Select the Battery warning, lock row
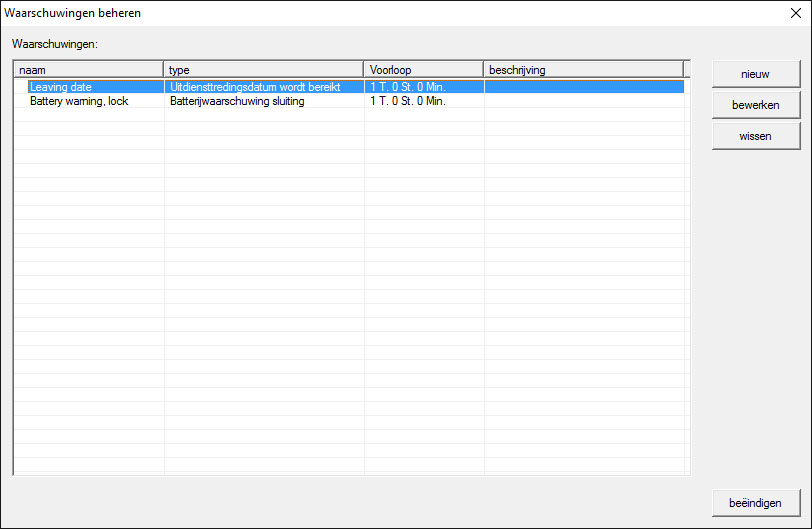Screen dimensions: 812x529 tap(79, 101)
